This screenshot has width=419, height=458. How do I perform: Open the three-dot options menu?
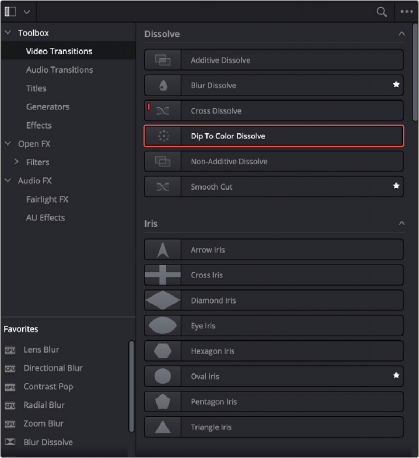tap(407, 12)
